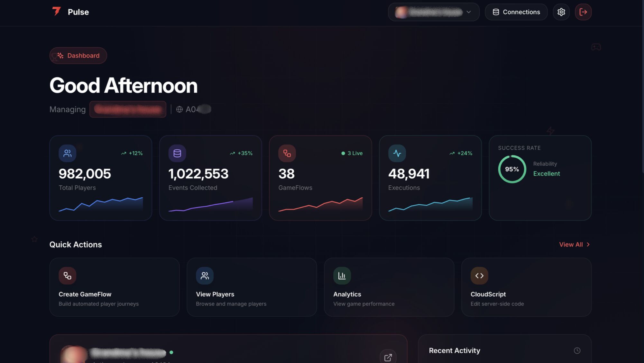Click the GameFlows card icon
Viewport: 644px width, 363px height.
coord(287,153)
